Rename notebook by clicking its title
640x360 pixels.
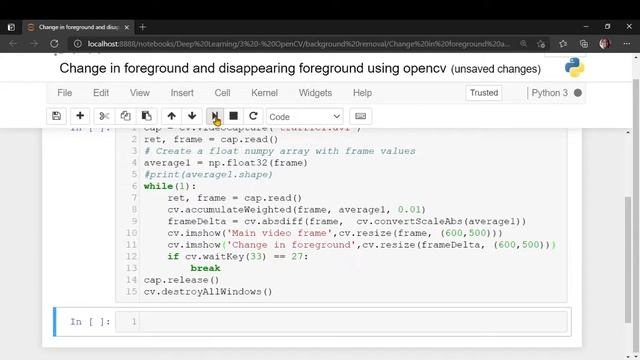click(253, 68)
